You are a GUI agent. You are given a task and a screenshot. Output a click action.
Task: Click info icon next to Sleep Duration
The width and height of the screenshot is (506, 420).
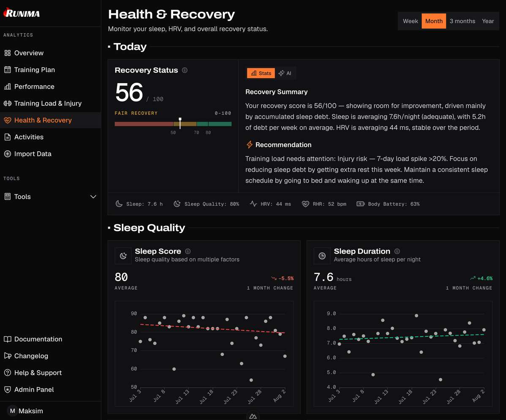[x=397, y=251]
